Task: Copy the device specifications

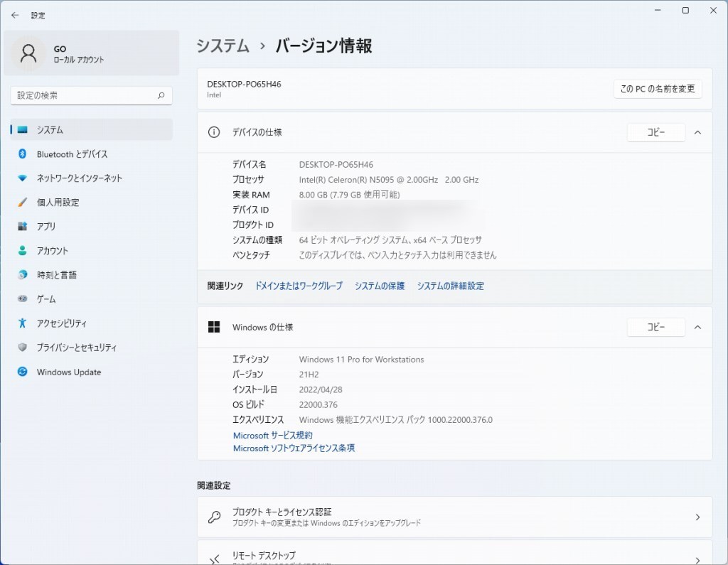Action: [x=655, y=132]
